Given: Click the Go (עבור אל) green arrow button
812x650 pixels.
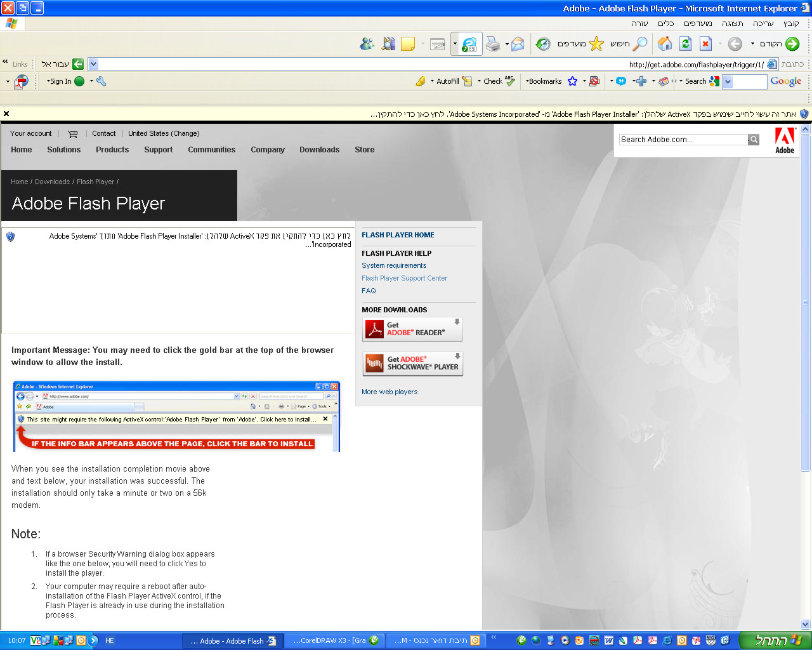Looking at the screenshot, I should click(78, 64).
